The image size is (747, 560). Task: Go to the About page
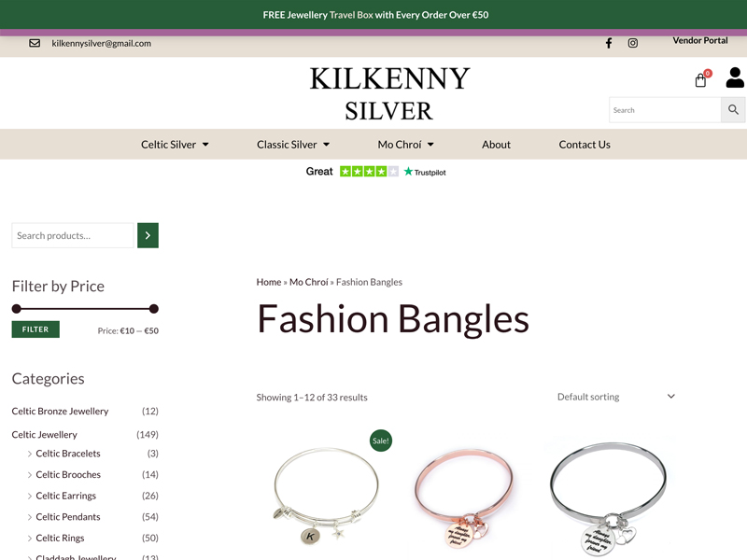click(x=496, y=145)
